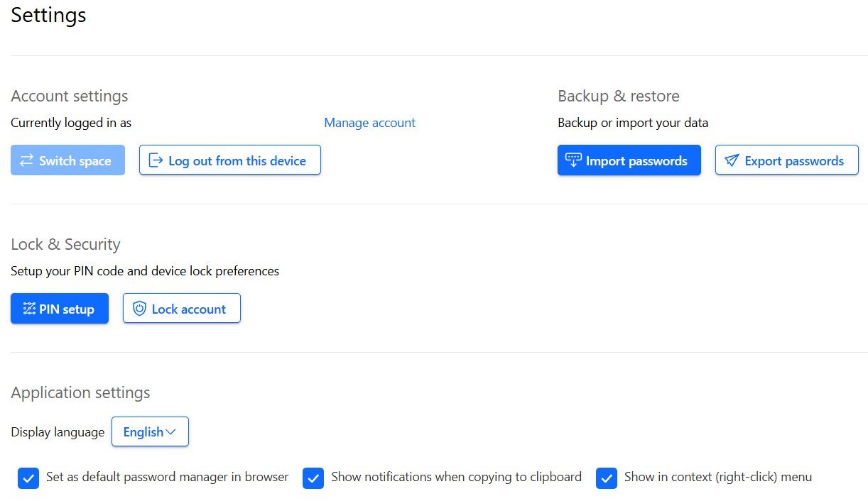868x501 pixels.
Task: Open the Display language dropdown
Action: (x=150, y=431)
